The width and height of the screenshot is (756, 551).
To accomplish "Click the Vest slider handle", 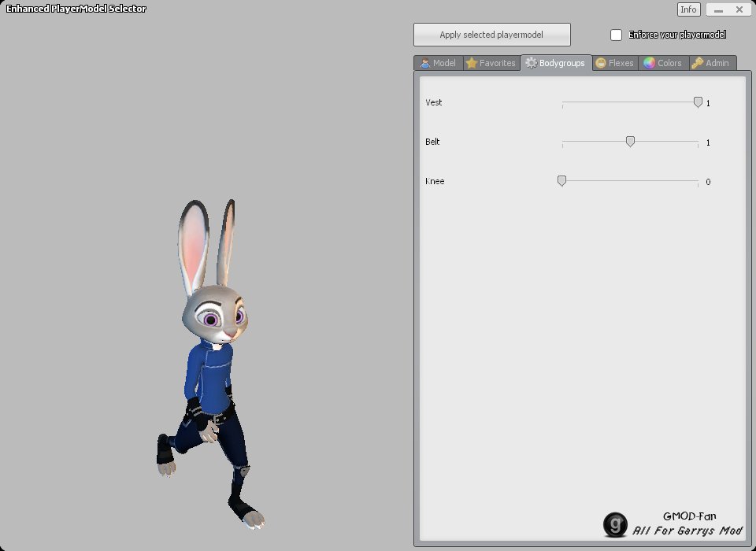I will tap(698, 102).
